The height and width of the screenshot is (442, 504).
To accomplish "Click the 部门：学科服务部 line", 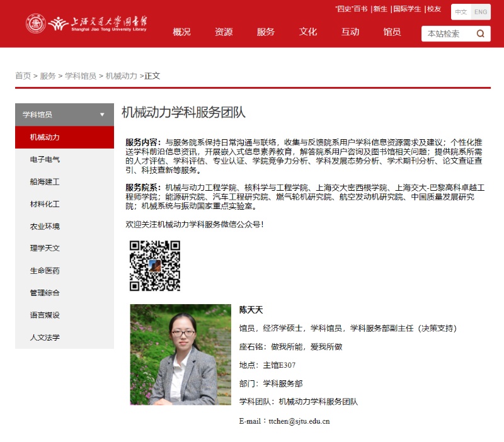I will (x=271, y=383).
